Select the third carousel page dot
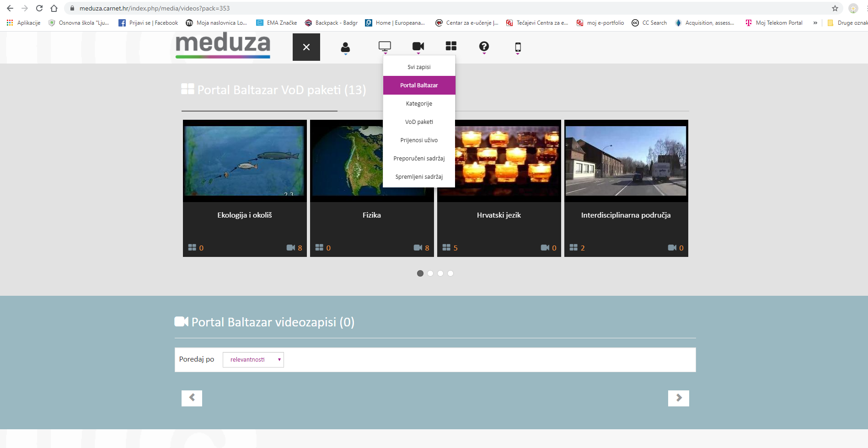The image size is (868, 448). pos(440,273)
